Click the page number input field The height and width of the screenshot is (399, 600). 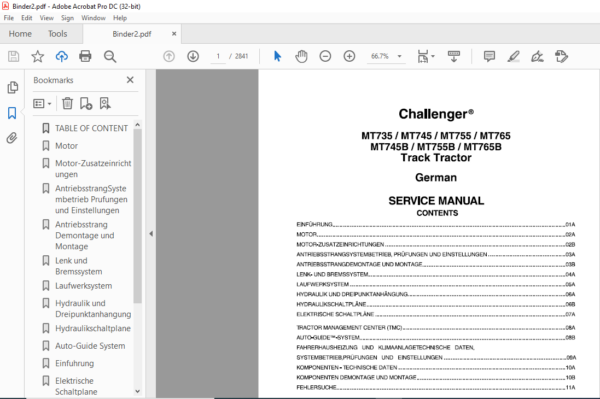(218, 56)
